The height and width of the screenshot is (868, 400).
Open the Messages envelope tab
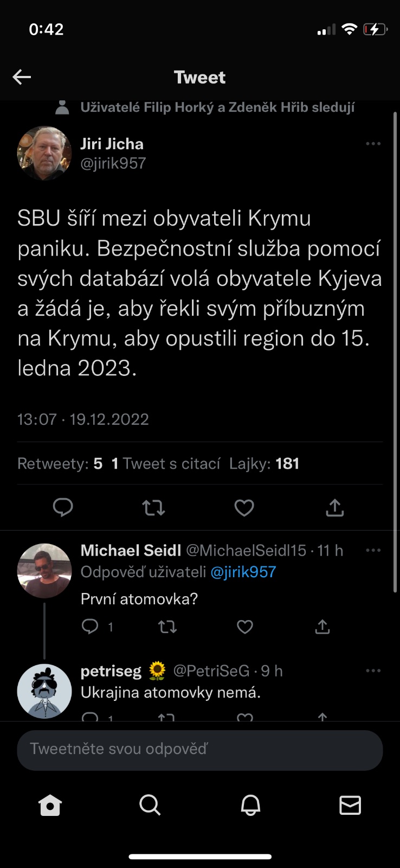click(350, 805)
